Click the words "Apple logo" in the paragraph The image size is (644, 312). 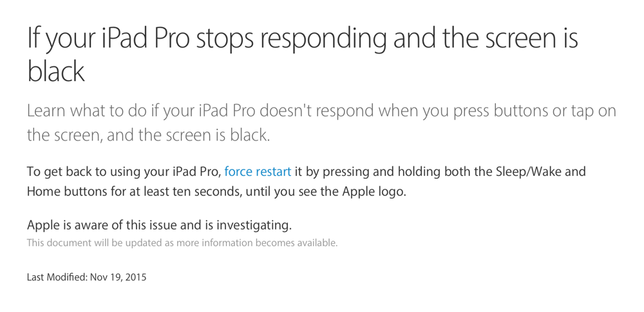coord(373,191)
